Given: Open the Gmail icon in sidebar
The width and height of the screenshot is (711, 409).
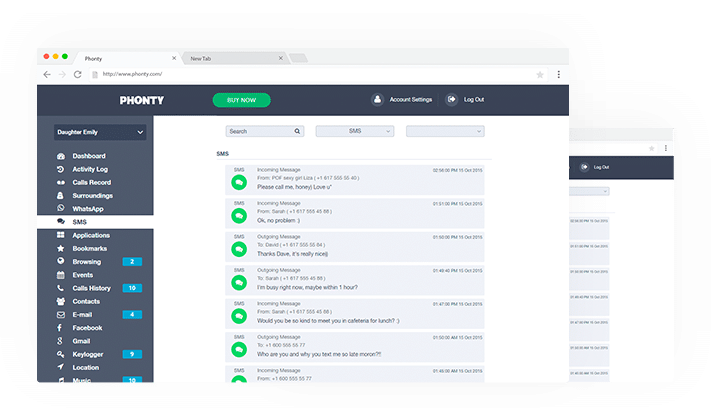Looking at the screenshot, I should coord(59,341).
